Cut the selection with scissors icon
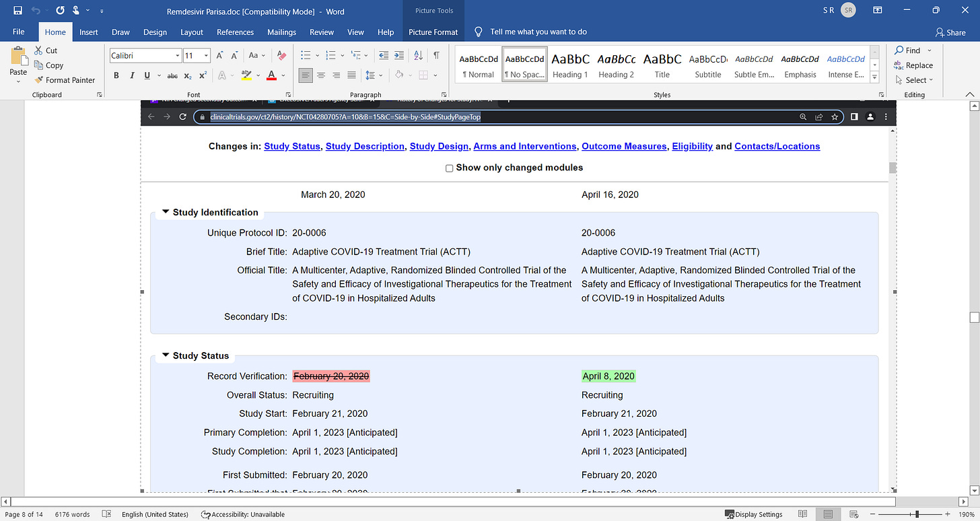The width and height of the screenshot is (980, 521). [x=44, y=50]
